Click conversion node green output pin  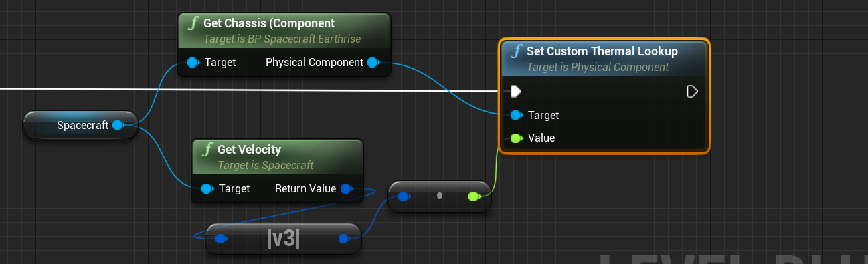click(474, 196)
